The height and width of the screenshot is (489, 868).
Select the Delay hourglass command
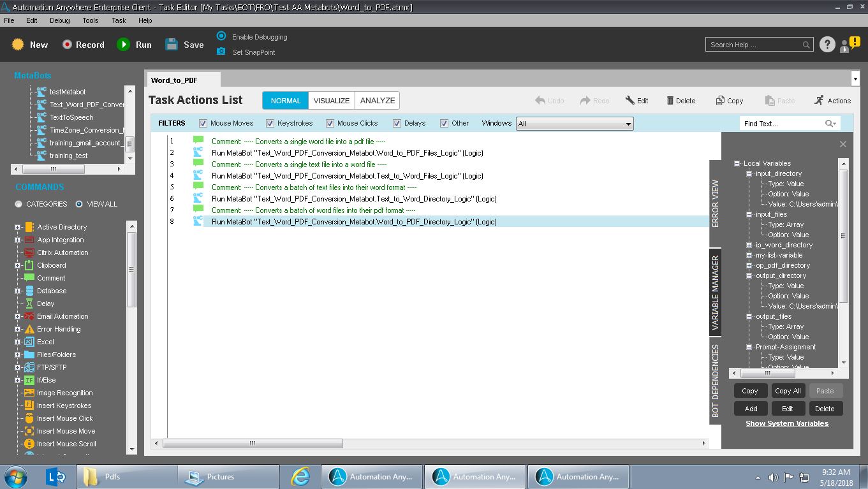click(x=29, y=303)
